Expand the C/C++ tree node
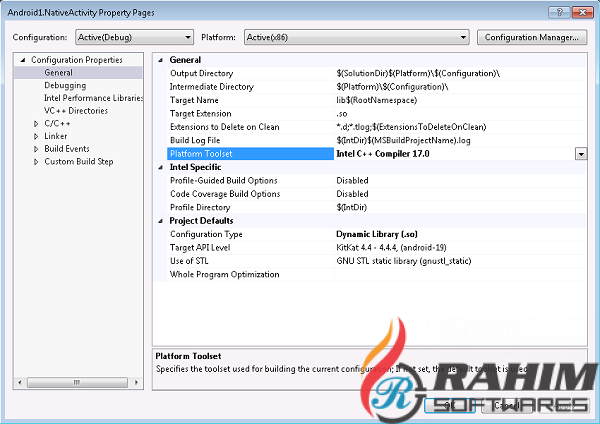 point(36,124)
